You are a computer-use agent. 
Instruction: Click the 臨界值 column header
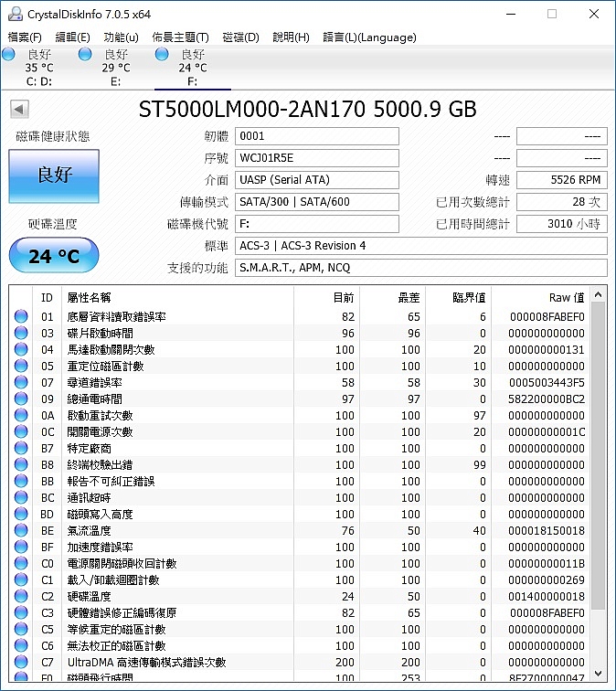point(459,297)
